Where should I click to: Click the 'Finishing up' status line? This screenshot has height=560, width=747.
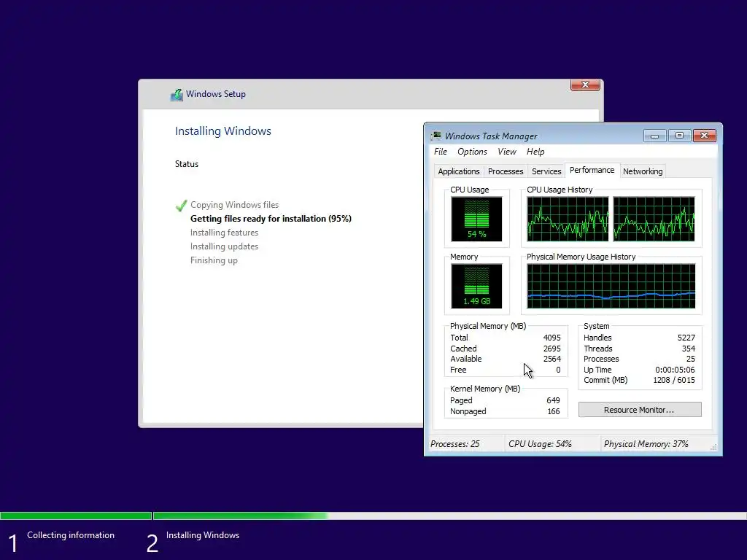[x=214, y=260]
